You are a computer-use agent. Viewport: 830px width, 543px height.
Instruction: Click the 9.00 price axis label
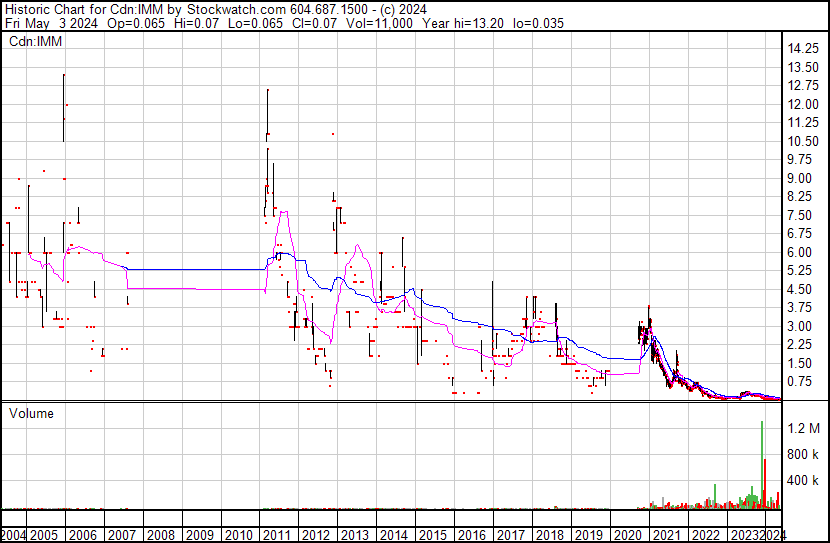[800, 179]
